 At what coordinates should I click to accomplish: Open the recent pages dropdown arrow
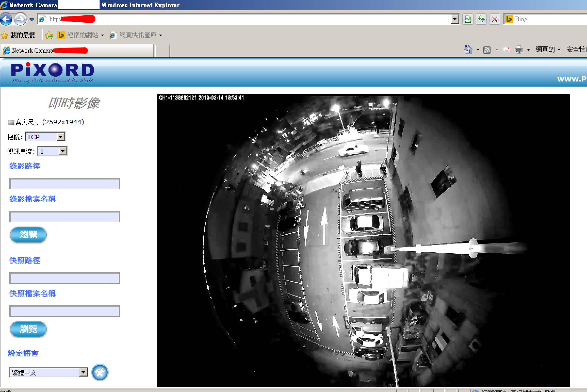32,19
